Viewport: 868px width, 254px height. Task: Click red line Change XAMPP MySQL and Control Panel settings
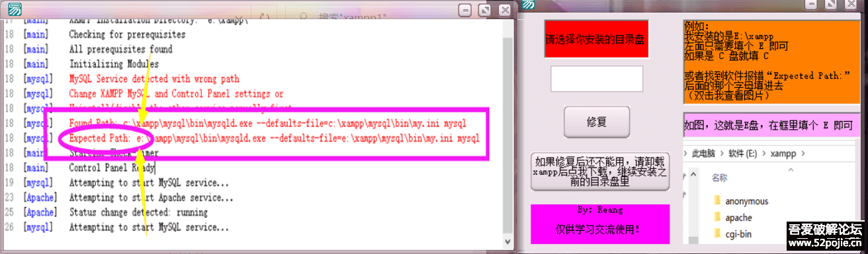tap(176, 94)
